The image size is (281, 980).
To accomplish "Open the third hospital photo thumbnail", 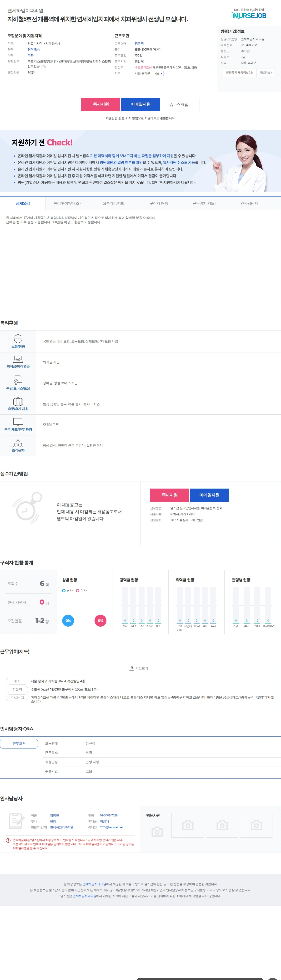I will coord(256,825).
